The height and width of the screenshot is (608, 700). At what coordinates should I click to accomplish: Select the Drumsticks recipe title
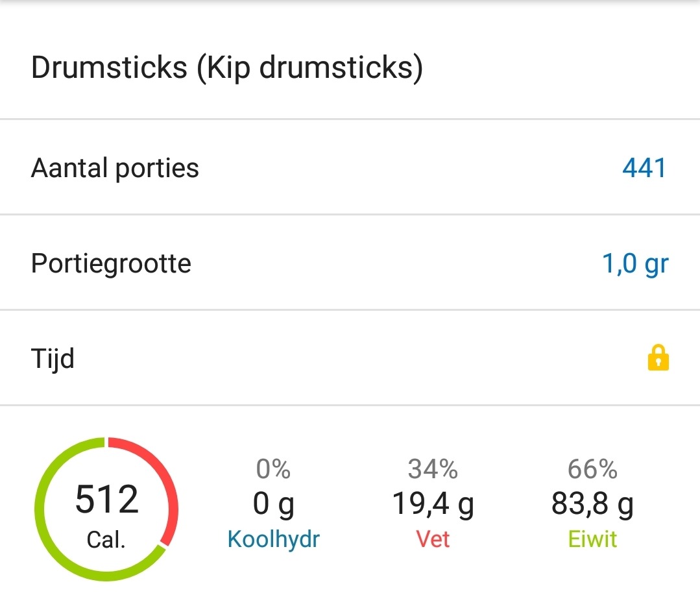[x=227, y=67]
